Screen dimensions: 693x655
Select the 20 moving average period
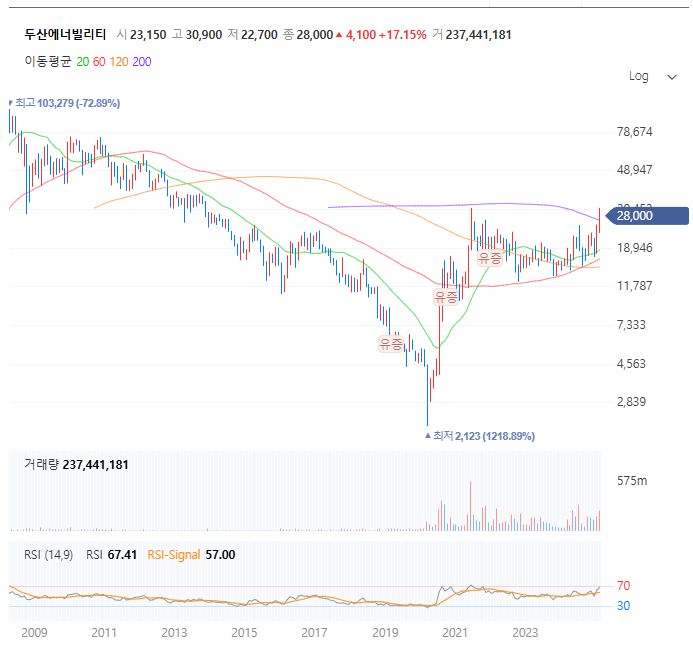tap(83, 62)
